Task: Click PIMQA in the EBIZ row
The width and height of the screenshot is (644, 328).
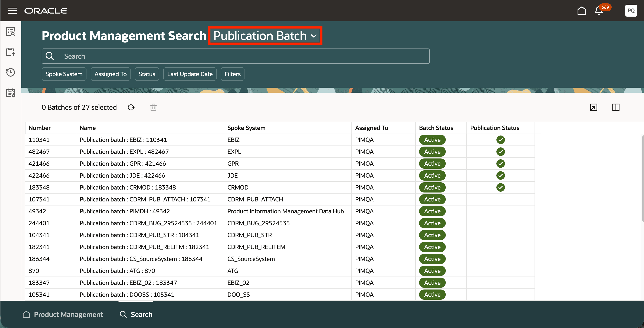Action: click(364, 140)
